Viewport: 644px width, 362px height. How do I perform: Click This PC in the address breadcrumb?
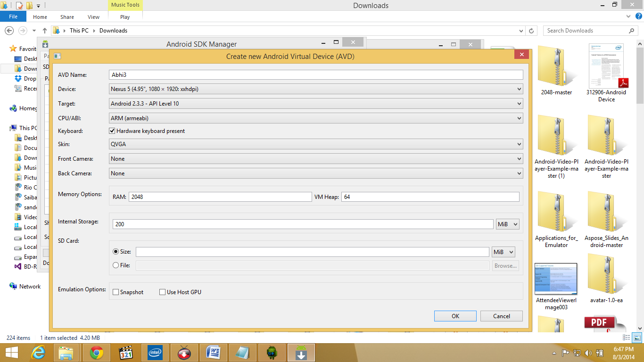(x=79, y=31)
